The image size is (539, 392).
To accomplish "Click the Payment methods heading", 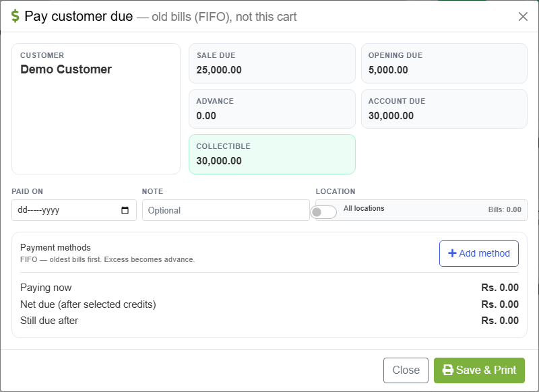I will 55,248.
